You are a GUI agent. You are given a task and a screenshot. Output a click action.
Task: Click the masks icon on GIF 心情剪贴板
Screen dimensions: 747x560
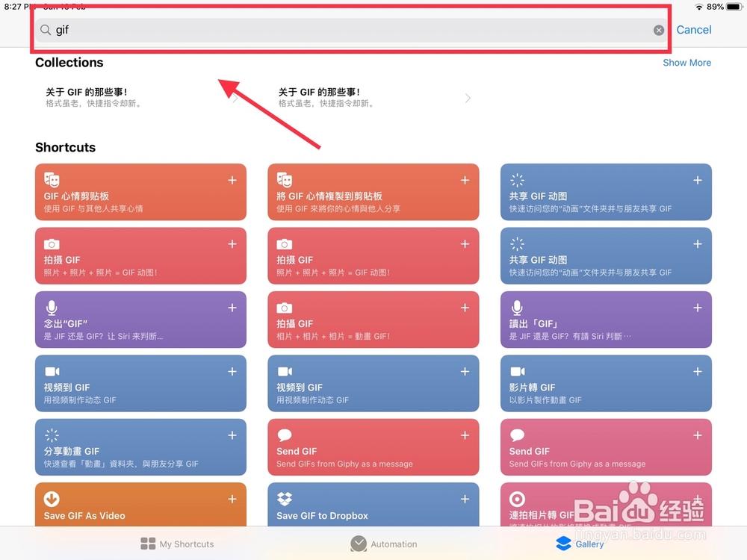(52, 180)
